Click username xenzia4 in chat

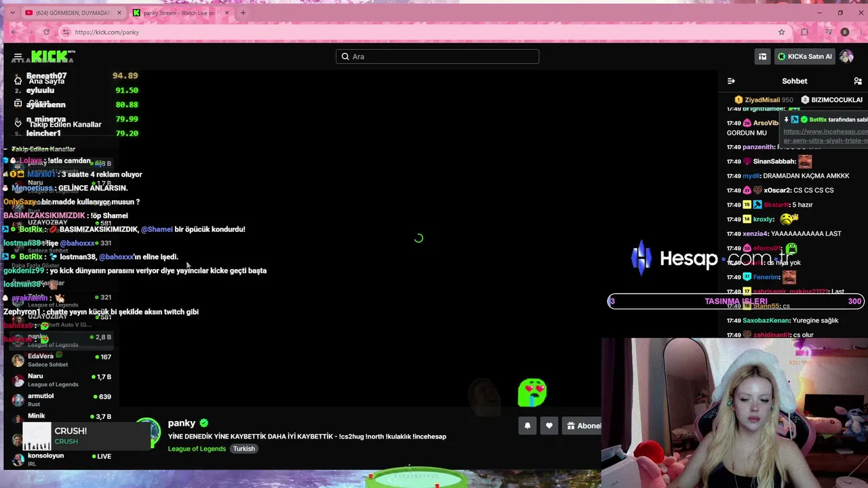coord(755,234)
